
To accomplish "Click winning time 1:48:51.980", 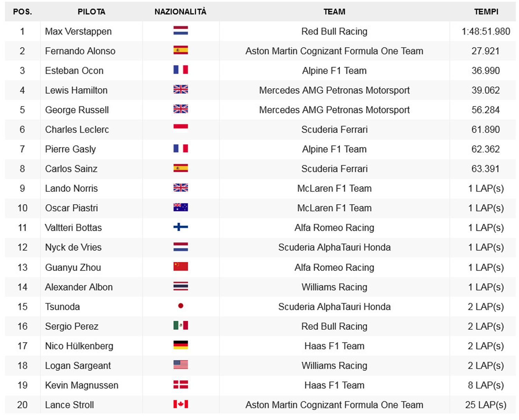I will point(486,31).
